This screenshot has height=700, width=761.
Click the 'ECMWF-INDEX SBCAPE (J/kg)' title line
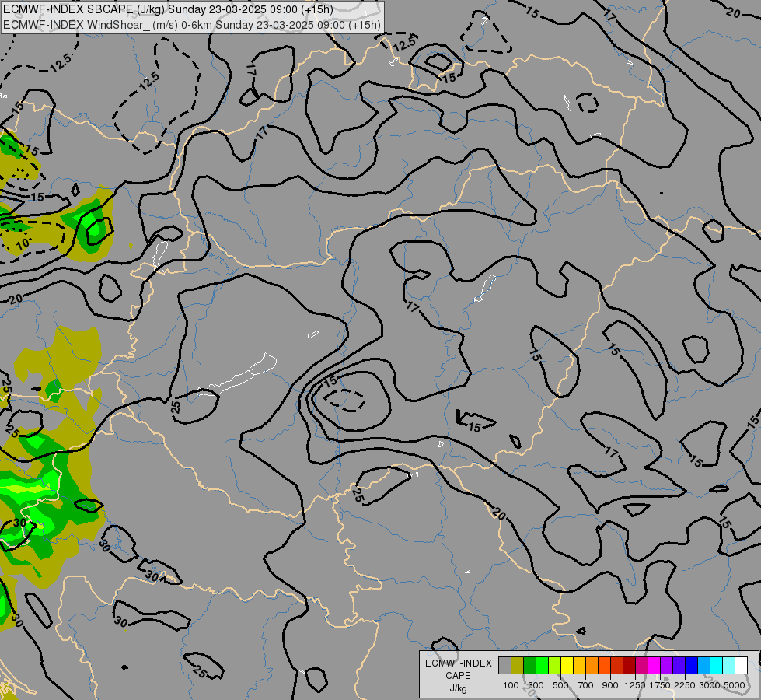tap(169, 9)
